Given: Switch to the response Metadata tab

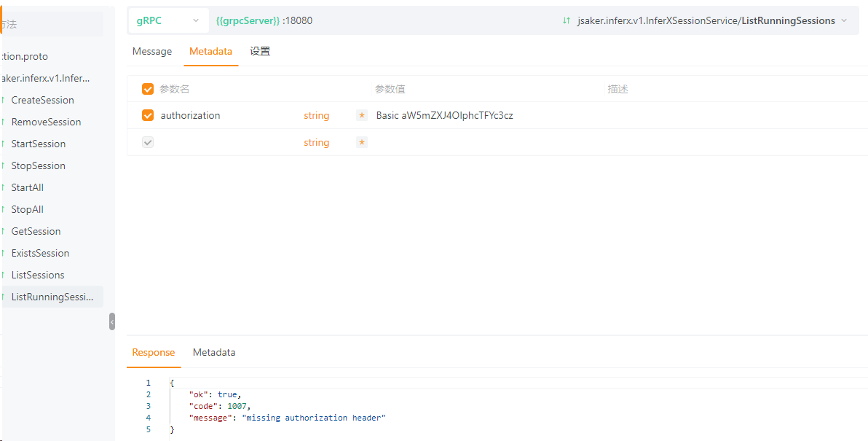Looking at the screenshot, I should (x=214, y=353).
